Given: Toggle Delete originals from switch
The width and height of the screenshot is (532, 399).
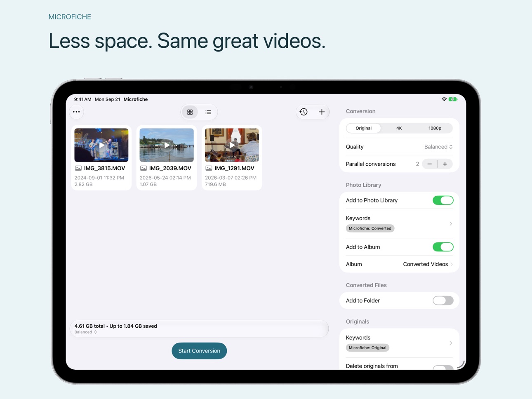Looking at the screenshot, I should (443, 367).
